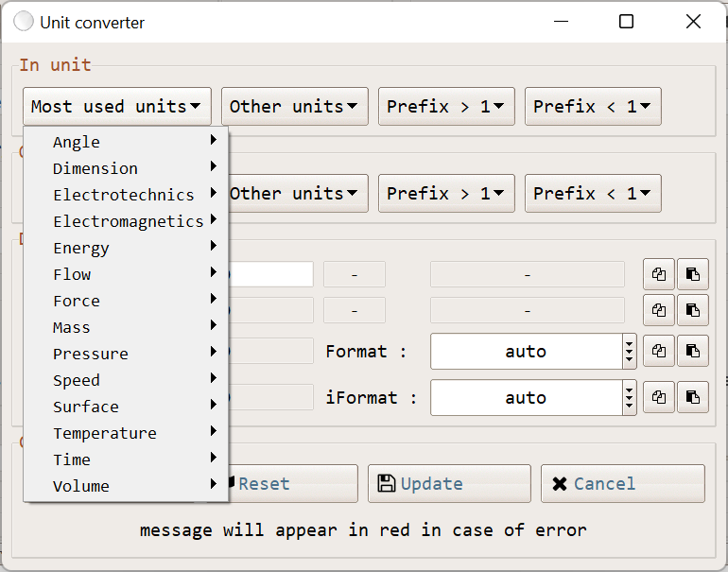
Task: Click the paste icon in the second data row
Action: coord(693,310)
